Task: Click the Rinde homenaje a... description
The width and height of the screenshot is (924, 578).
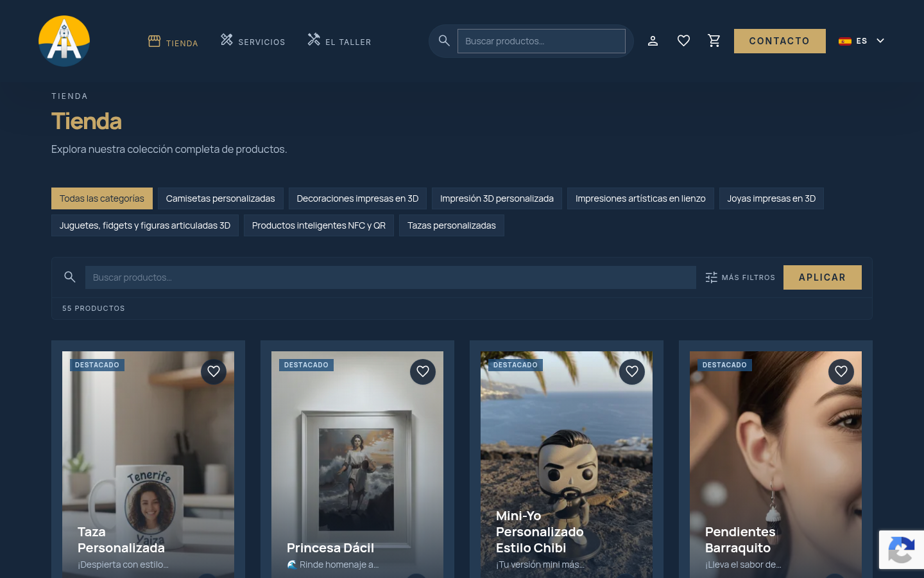Action: (333, 565)
